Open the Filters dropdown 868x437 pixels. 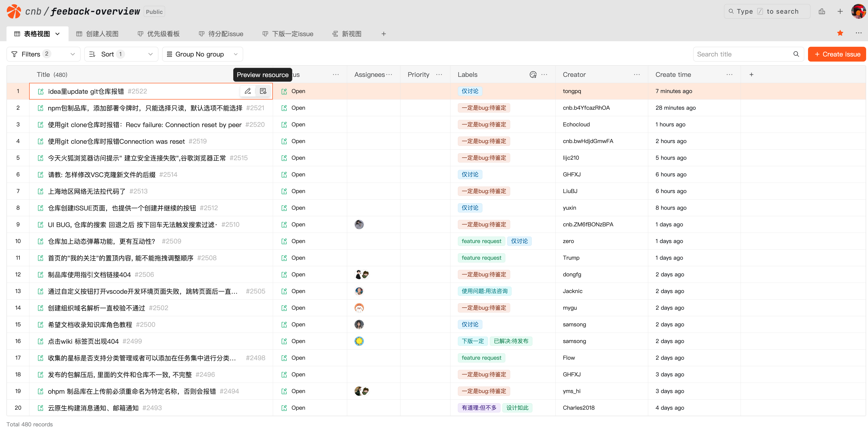tap(43, 54)
